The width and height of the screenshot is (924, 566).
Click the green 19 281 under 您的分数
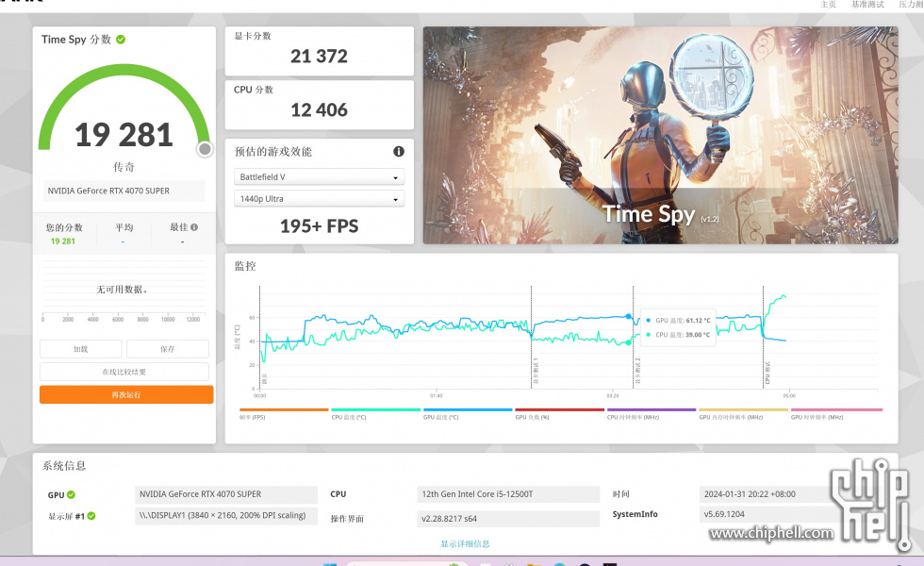63,241
